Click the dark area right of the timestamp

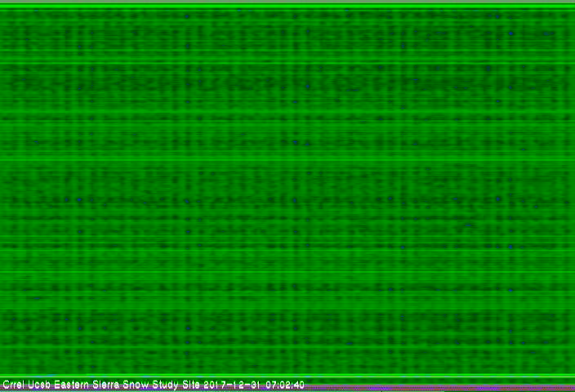point(441,385)
